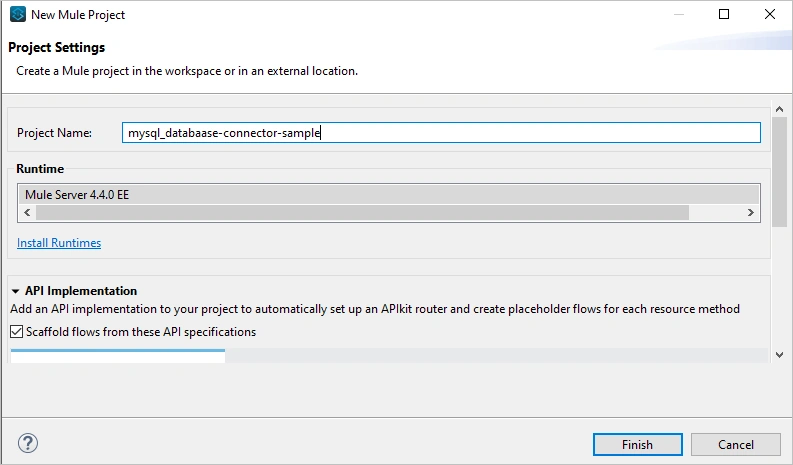The width and height of the screenshot is (793, 465).
Task: Click the Finish button
Action: 638,444
